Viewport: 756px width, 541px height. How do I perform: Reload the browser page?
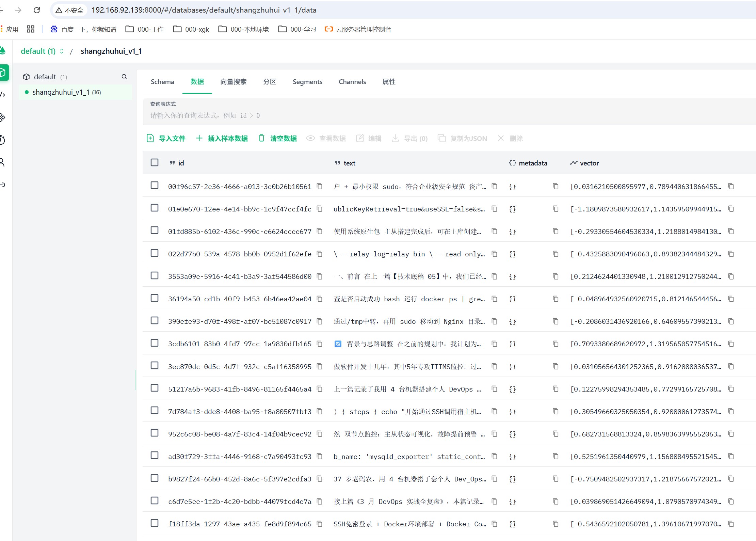pos(37,10)
